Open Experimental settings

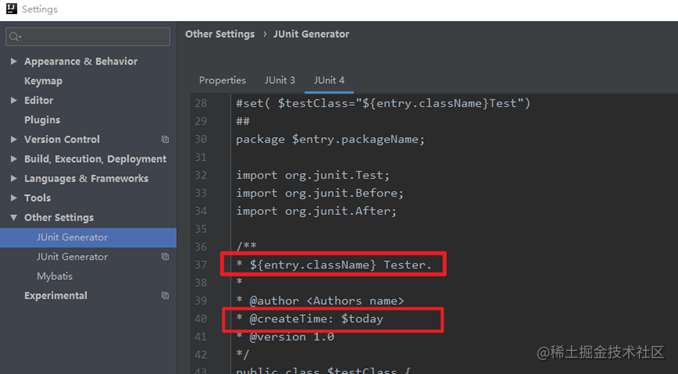click(56, 296)
